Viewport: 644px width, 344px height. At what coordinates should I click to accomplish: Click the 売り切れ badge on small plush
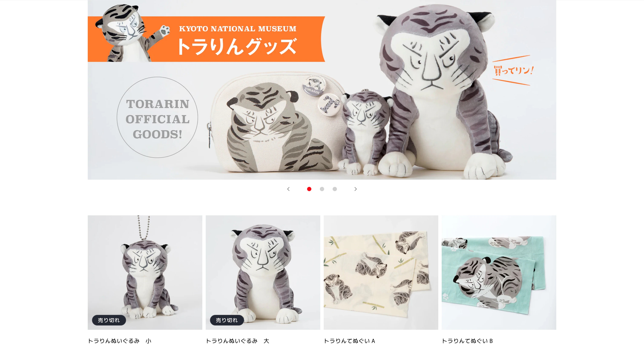109,320
